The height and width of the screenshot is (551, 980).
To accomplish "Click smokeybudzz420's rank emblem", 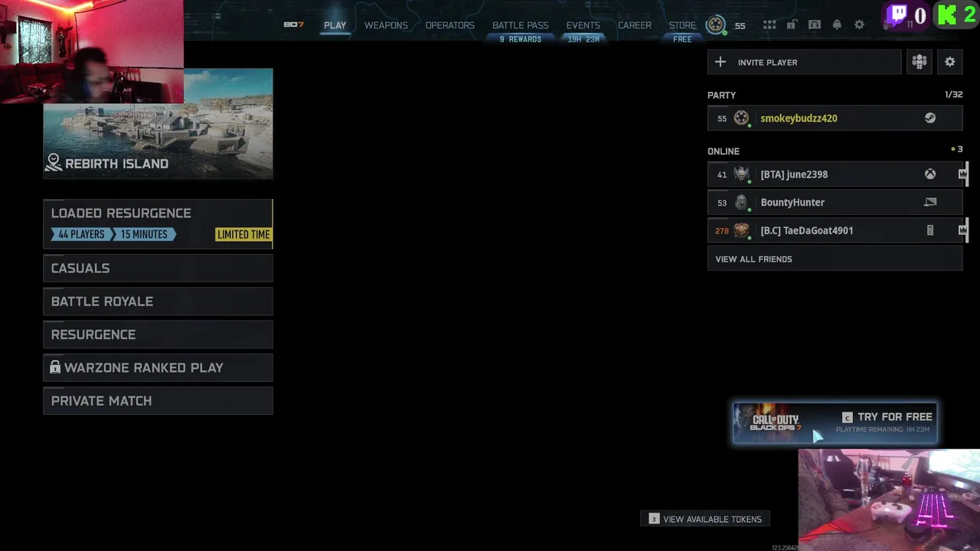I will [741, 118].
